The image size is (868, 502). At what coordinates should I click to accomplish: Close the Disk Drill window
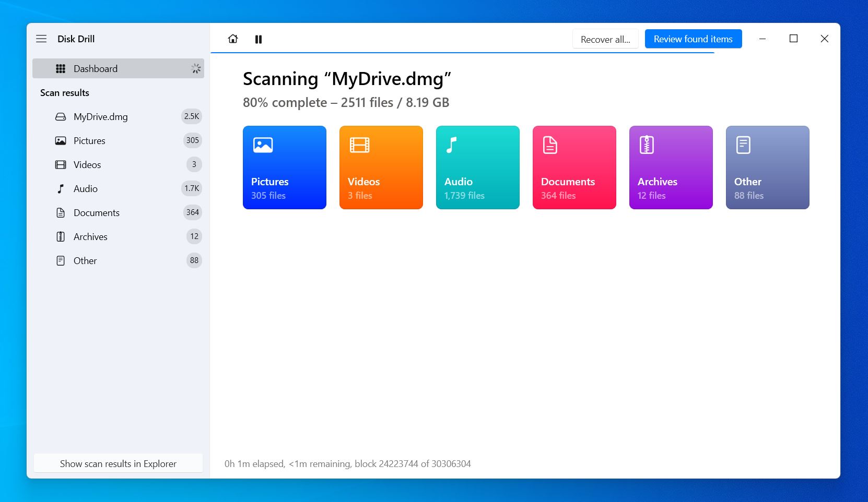coord(825,39)
